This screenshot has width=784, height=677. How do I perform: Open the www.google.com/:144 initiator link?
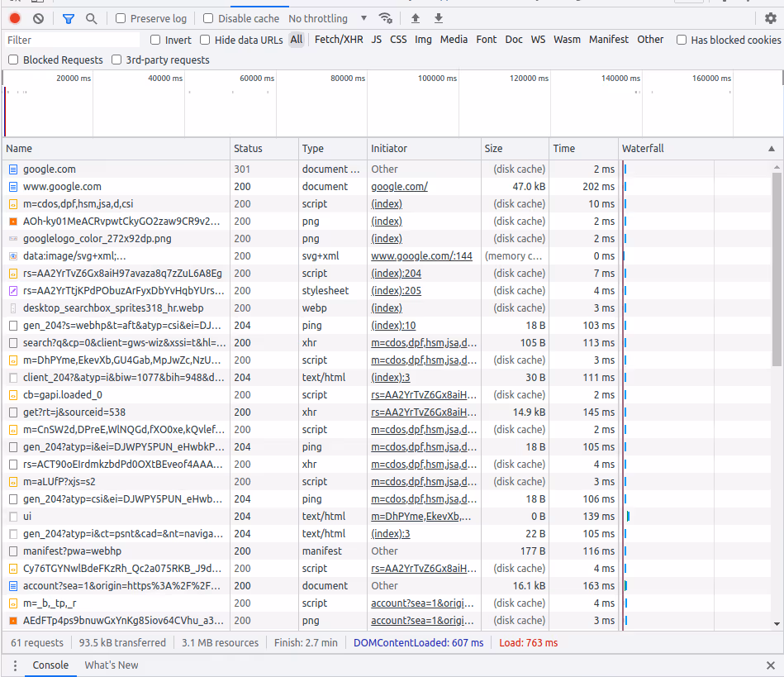[x=421, y=256]
